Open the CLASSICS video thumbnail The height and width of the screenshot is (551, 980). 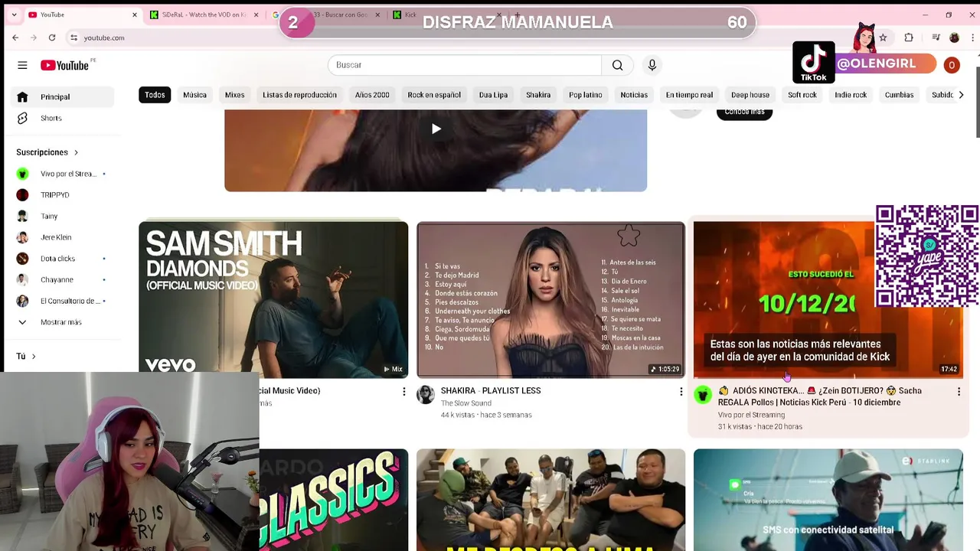[x=333, y=500]
